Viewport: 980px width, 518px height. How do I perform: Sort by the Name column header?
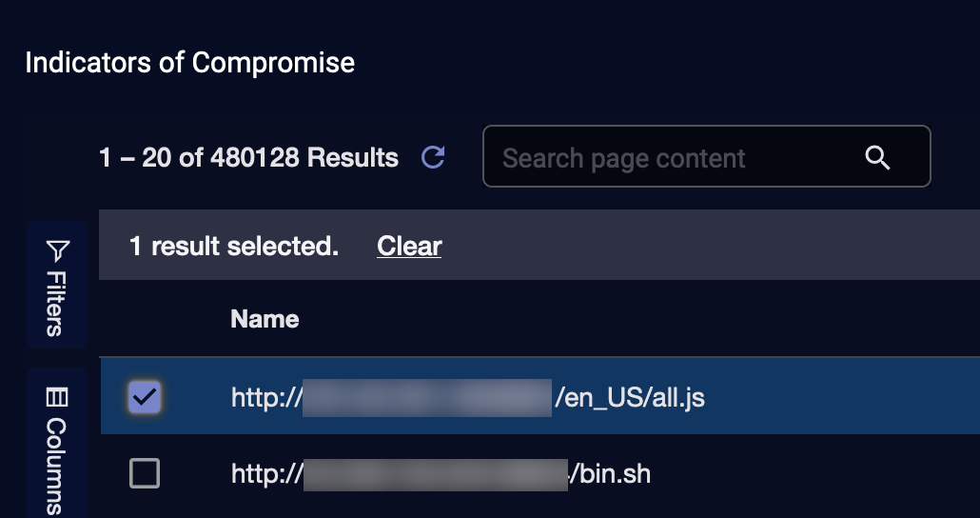265,320
